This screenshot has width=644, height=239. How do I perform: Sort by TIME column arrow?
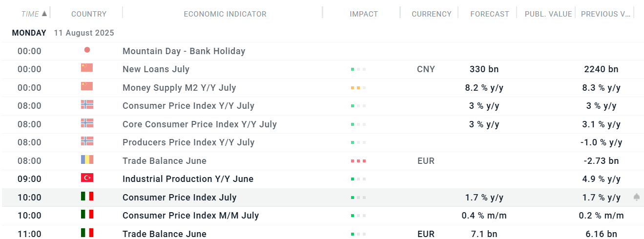44,14
